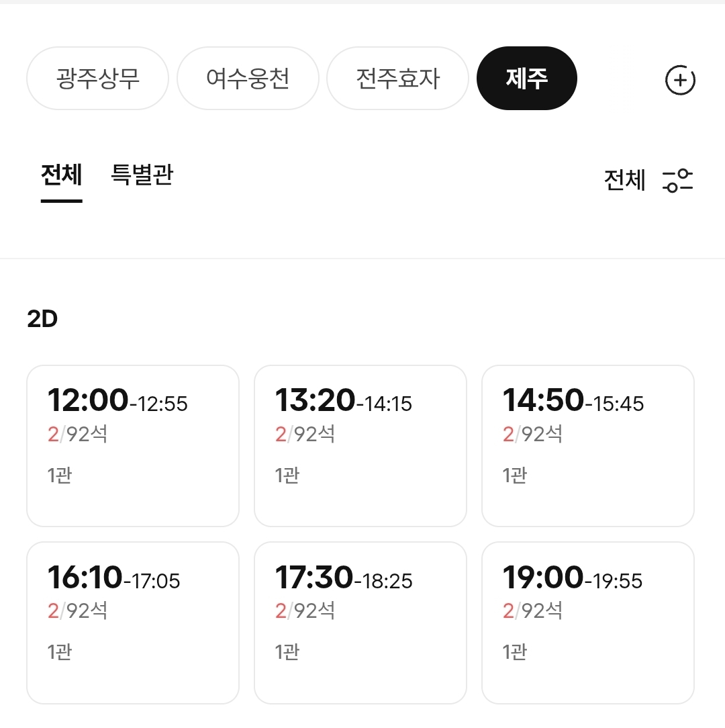725x728 pixels.
Task: Open the filter sliders icon
Action: (677, 180)
